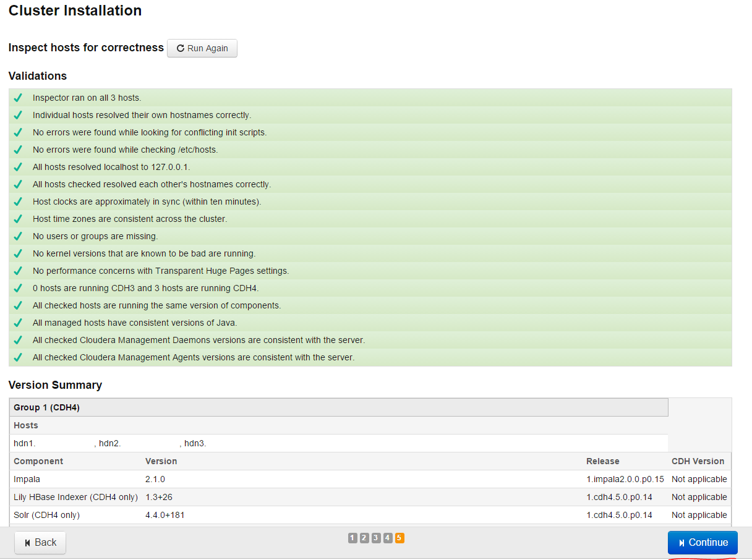Select text 'Host time zones are consistent across the cluster.'
Viewport: 752px width, 560px height.
click(x=130, y=219)
